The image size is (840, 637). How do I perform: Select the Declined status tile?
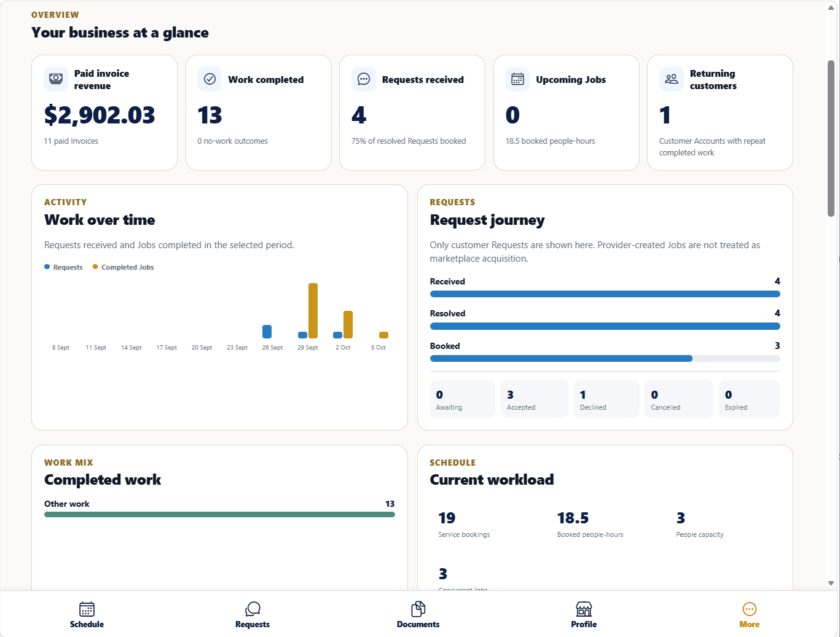point(606,399)
